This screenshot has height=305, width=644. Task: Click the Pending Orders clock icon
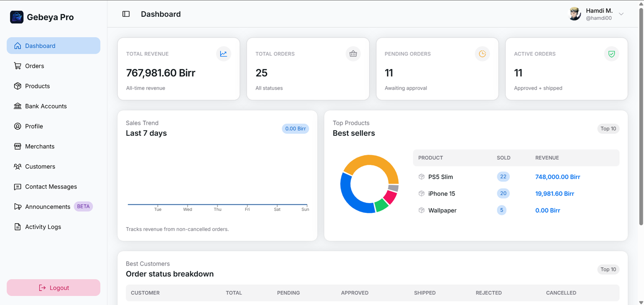(x=482, y=54)
